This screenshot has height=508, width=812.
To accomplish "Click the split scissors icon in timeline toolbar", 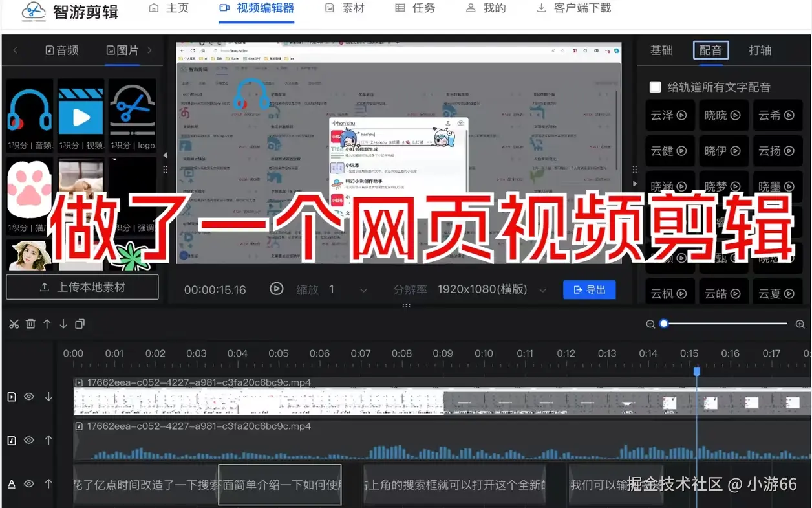I will [14, 324].
